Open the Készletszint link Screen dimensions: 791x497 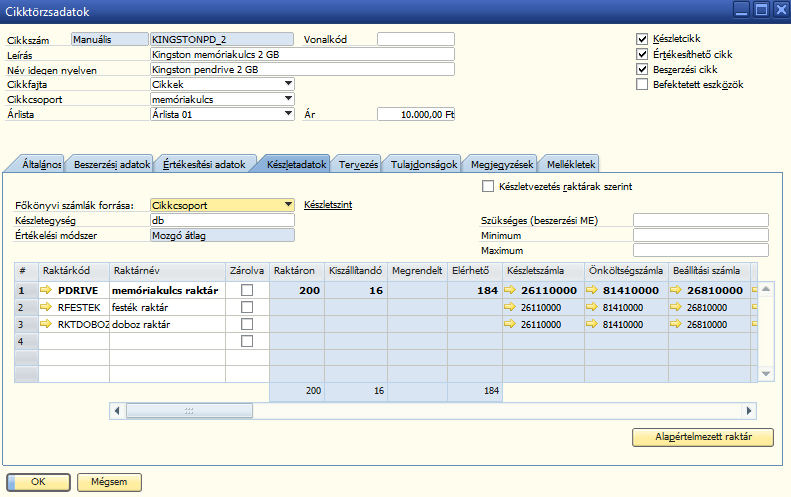pos(328,205)
